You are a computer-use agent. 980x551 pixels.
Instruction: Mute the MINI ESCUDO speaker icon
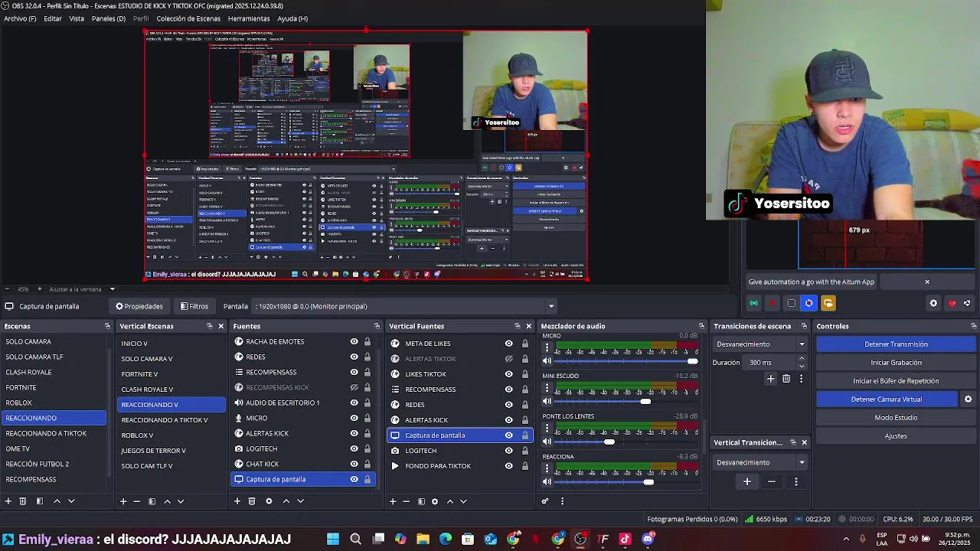click(547, 401)
